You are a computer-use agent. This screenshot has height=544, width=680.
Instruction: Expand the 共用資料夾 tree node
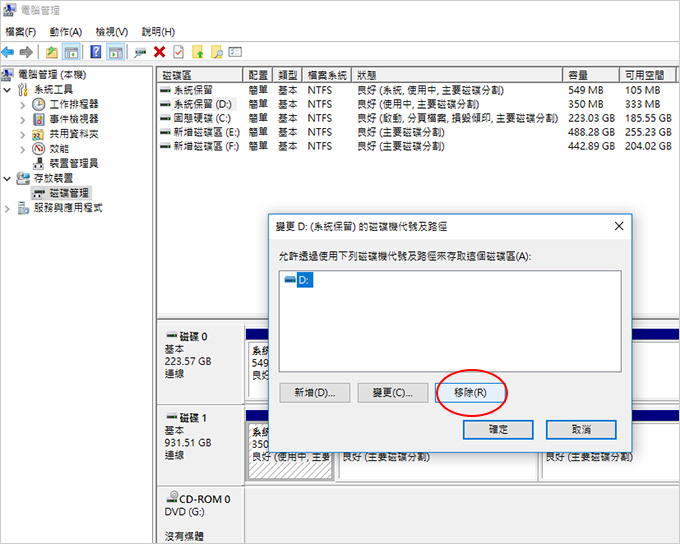23,134
